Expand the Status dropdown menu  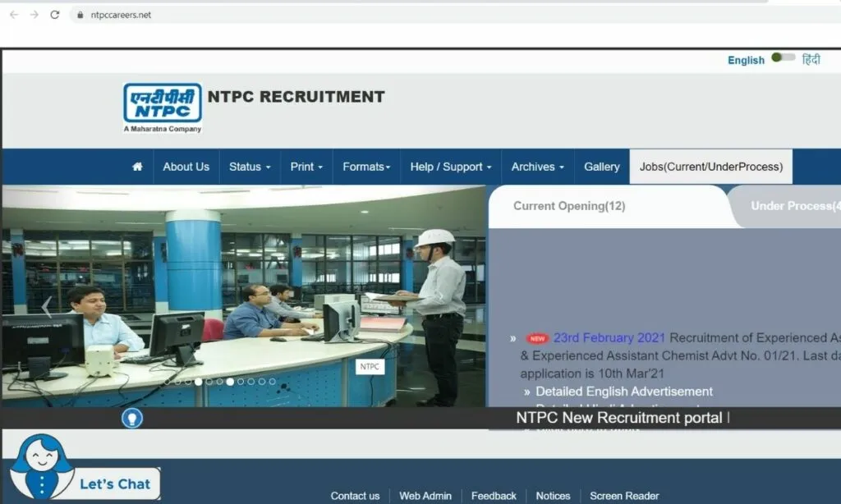coord(250,167)
